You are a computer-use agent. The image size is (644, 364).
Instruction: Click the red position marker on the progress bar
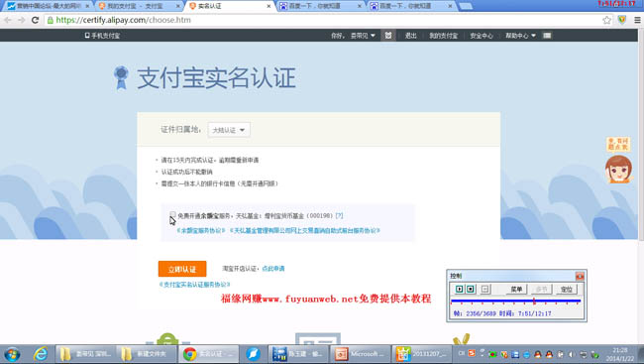click(534, 302)
